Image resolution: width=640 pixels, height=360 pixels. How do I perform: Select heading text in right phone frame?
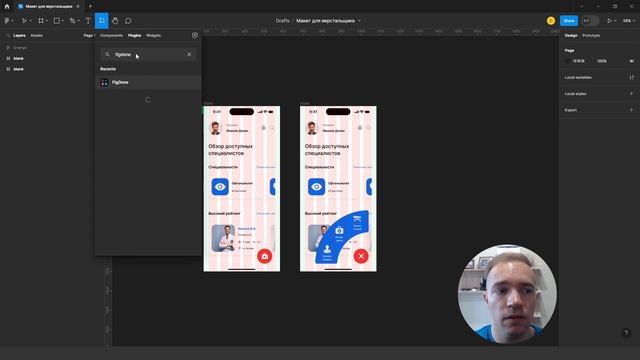pyautogui.click(x=327, y=149)
